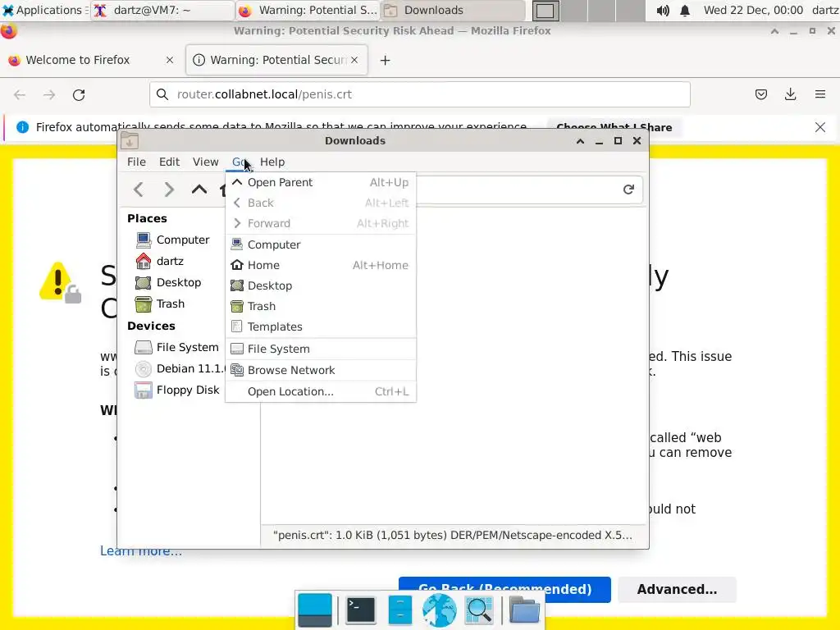Viewport: 840px width, 630px height.
Task: Click the volume speaker icon in panel
Action: point(663,10)
